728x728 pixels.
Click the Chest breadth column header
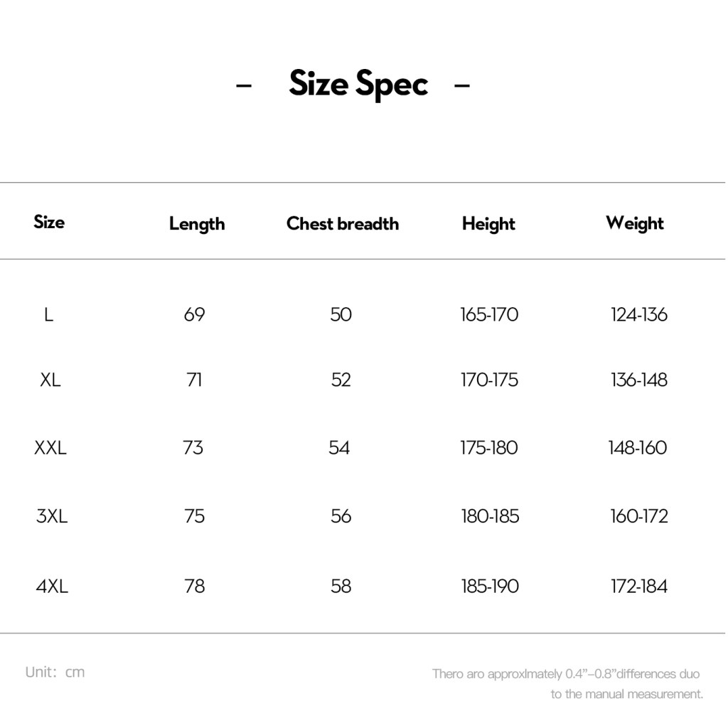coord(343,223)
